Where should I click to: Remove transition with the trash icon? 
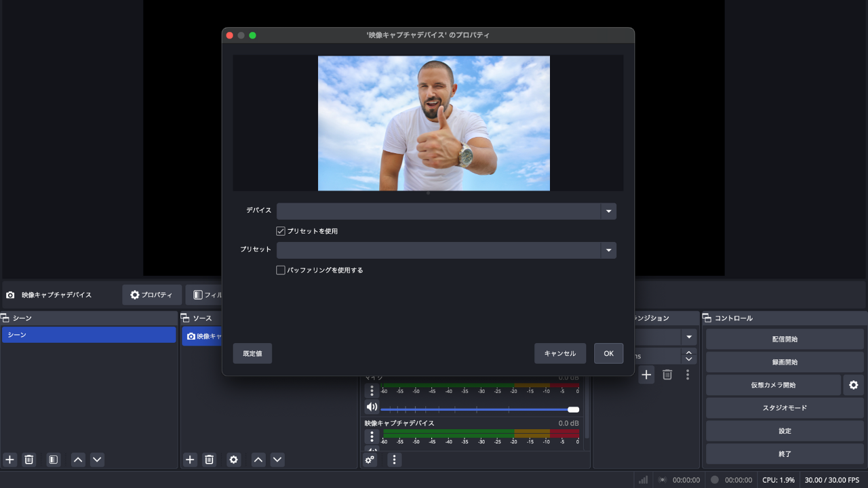(x=667, y=374)
